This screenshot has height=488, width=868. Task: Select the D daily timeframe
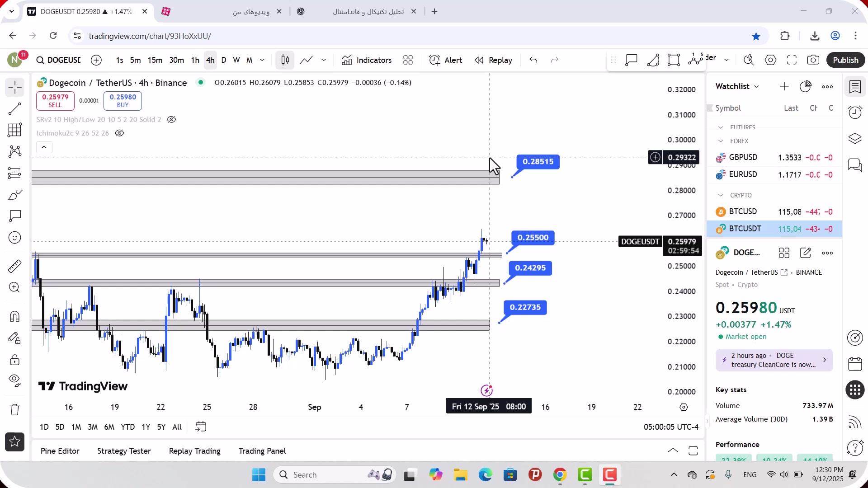click(224, 60)
